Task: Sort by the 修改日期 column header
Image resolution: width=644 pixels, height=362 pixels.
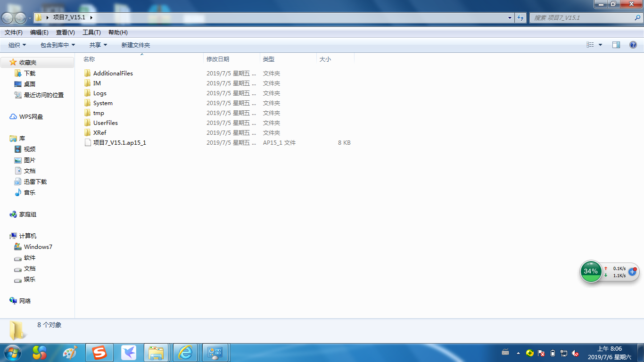Action: coord(218,59)
